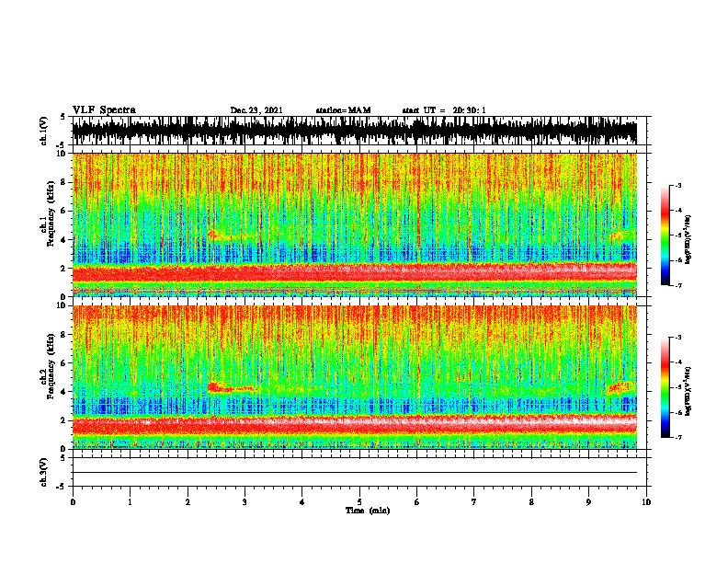The image size is (728, 563).
Task: Click the time axis tick label "5"
Action: click(x=359, y=502)
